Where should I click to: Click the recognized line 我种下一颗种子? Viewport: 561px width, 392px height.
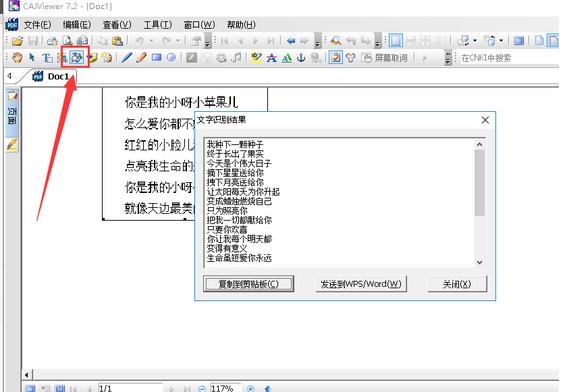235,144
